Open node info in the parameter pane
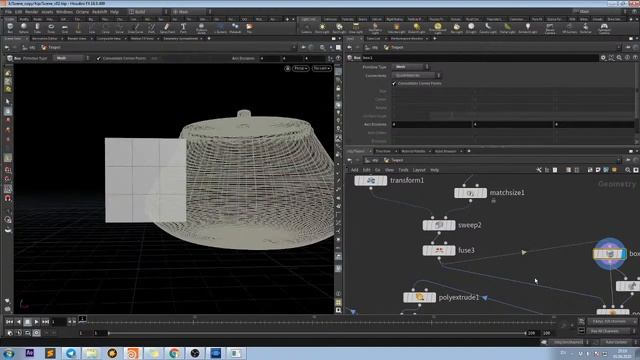Screen dimensions: 640x360 coord(627,58)
